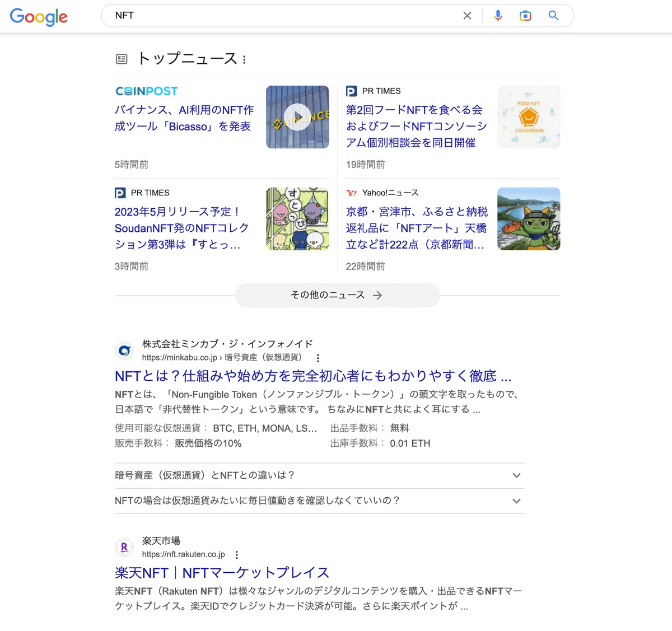672x631 pixels.
Task: Click the CoinPost logo
Action: pyautogui.click(x=147, y=91)
